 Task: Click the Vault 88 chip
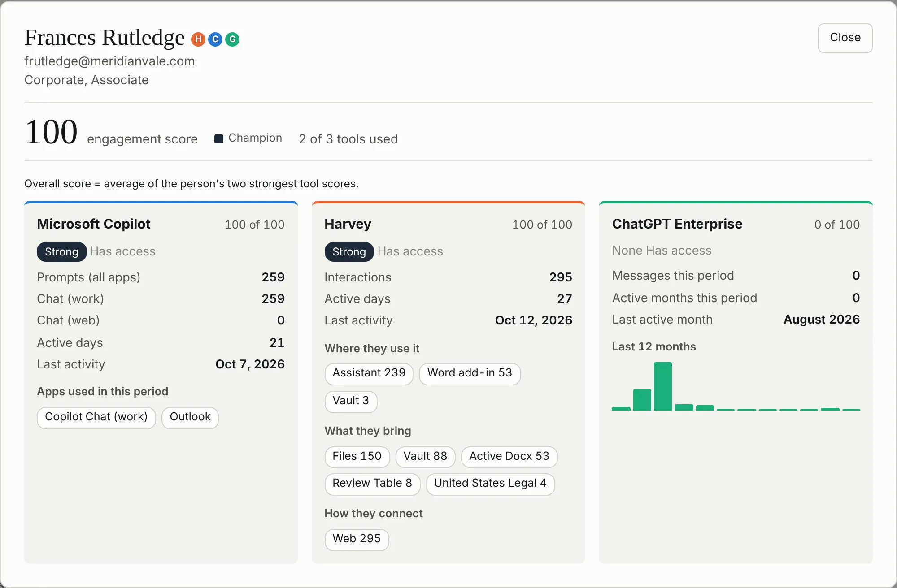[x=425, y=457]
